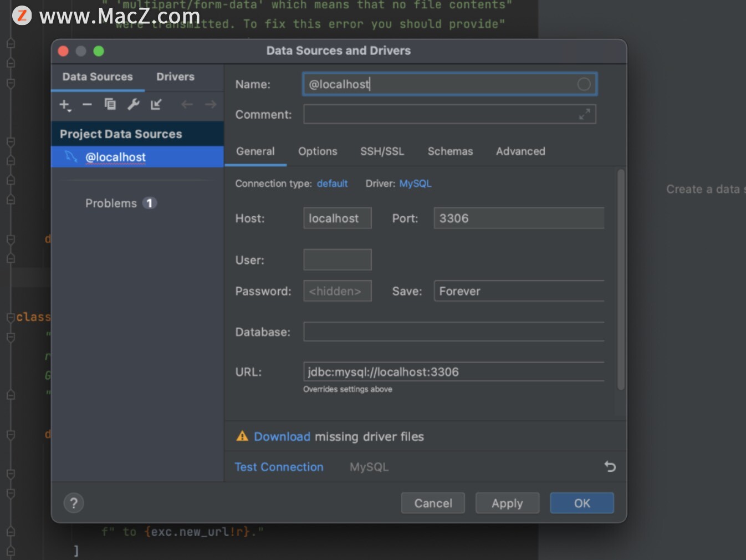Duplicate the selected data source
The image size is (746, 560).
(110, 104)
